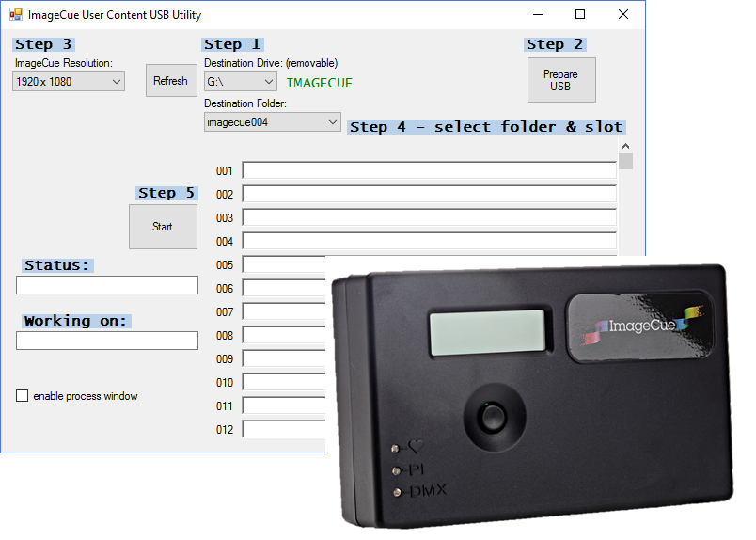The image size is (756, 540).
Task: Expand the Destination Drive G:\ dropdown
Action: pyautogui.click(x=240, y=82)
